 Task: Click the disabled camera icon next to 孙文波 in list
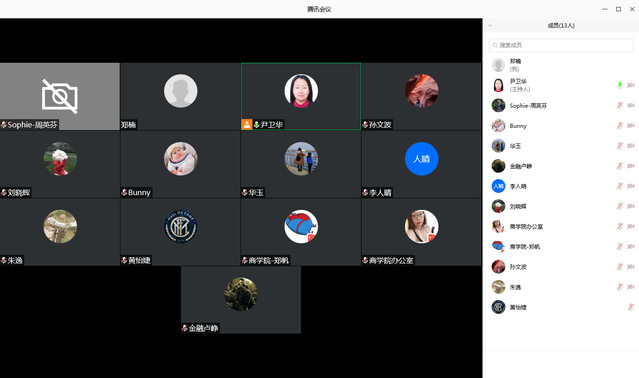pyautogui.click(x=631, y=267)
